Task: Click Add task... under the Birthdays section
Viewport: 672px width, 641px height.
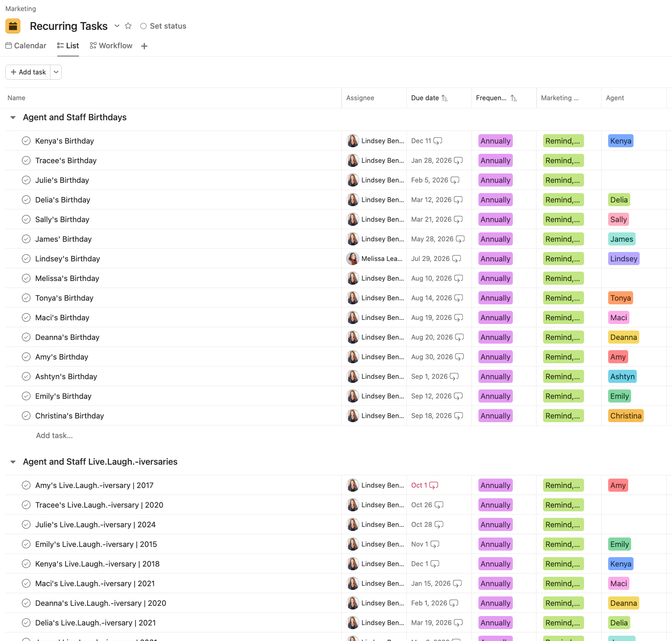Action: click(x=54, y=435)
